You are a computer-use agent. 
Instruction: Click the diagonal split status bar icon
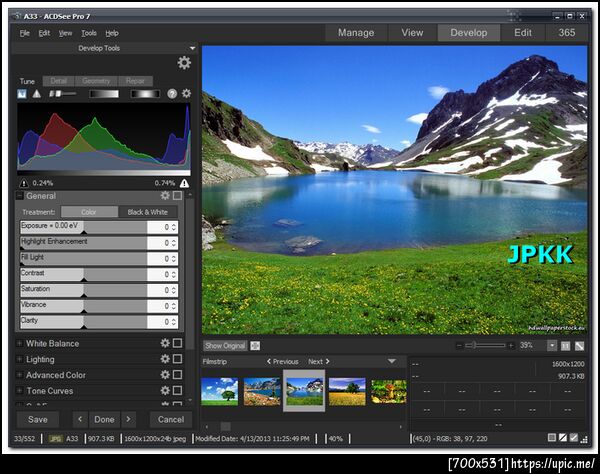tap(562, 438)
